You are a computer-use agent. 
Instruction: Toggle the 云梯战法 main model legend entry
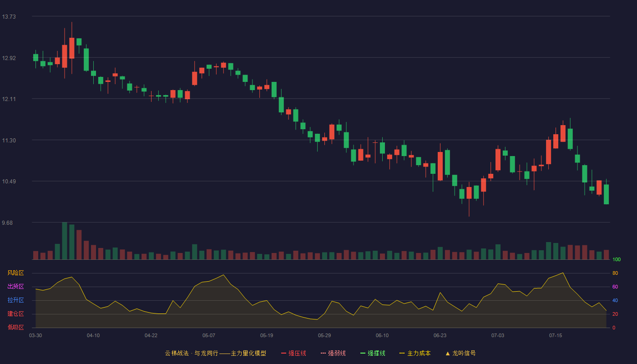(215, 353)
